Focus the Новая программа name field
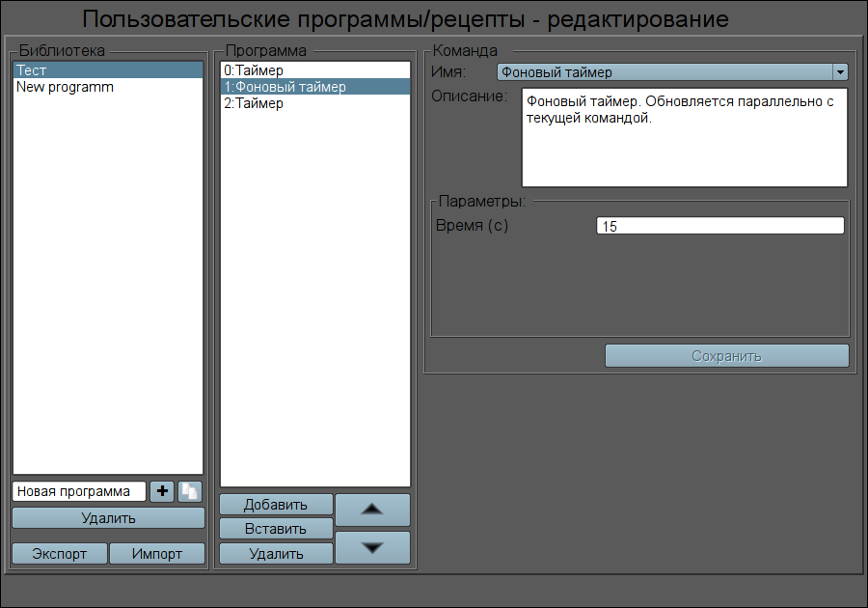This screenshot has width=868, height=608. (79, 491)
